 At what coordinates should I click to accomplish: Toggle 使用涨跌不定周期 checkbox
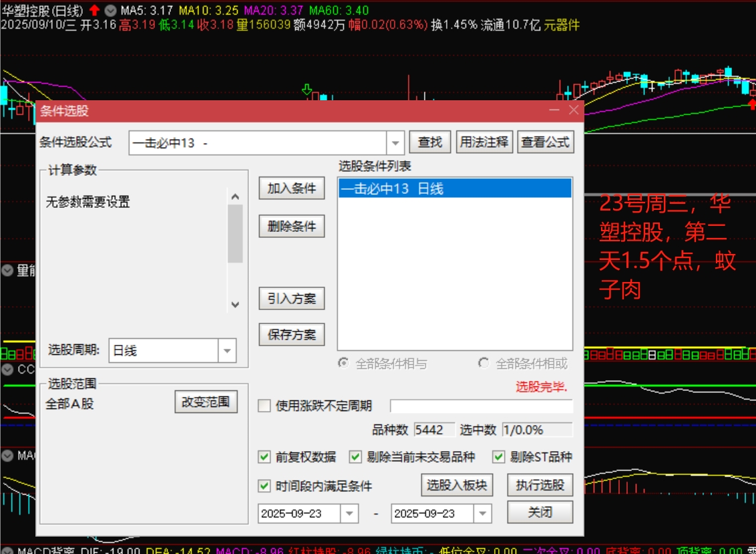pyautogui.click(x=264, y=406)
